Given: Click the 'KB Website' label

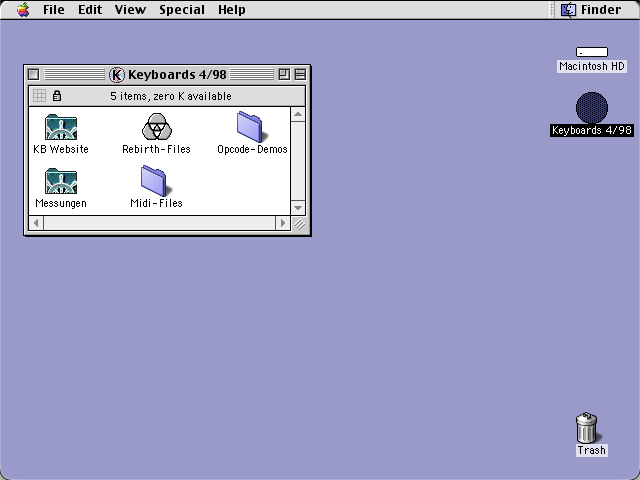Looking at the screenshot, I should click(61, 149).
